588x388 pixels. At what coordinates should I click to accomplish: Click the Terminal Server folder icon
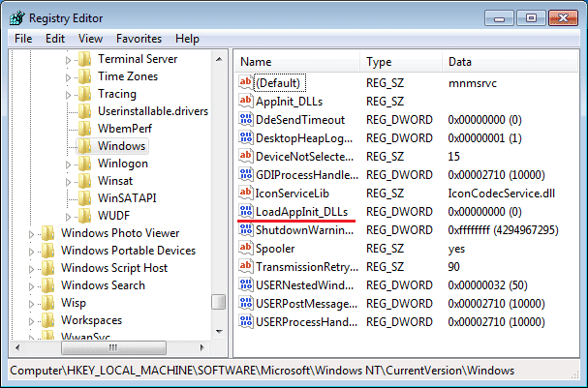(x=84, y=59)
